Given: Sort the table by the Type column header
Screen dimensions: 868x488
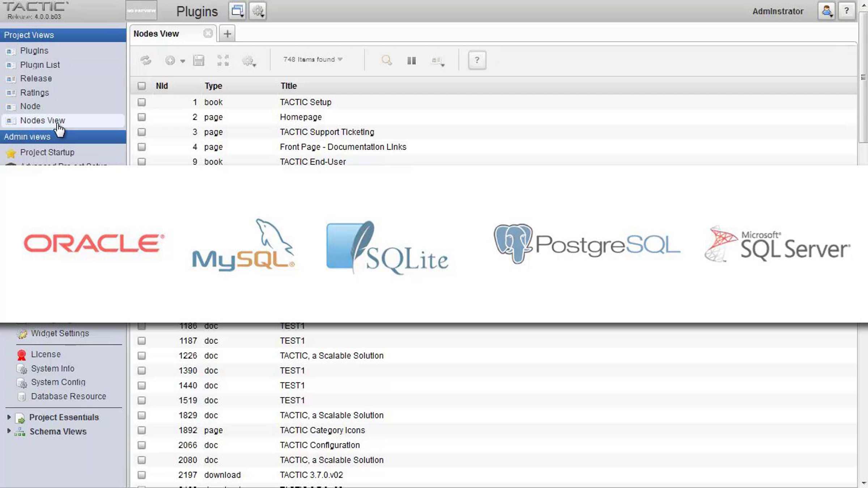Looking at the screenshot, I should coord(213,86).
